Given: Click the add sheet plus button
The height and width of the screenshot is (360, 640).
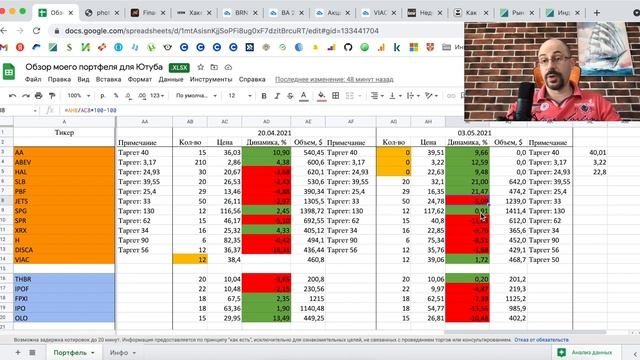Looking at the screenshot, I should [18, 352].
